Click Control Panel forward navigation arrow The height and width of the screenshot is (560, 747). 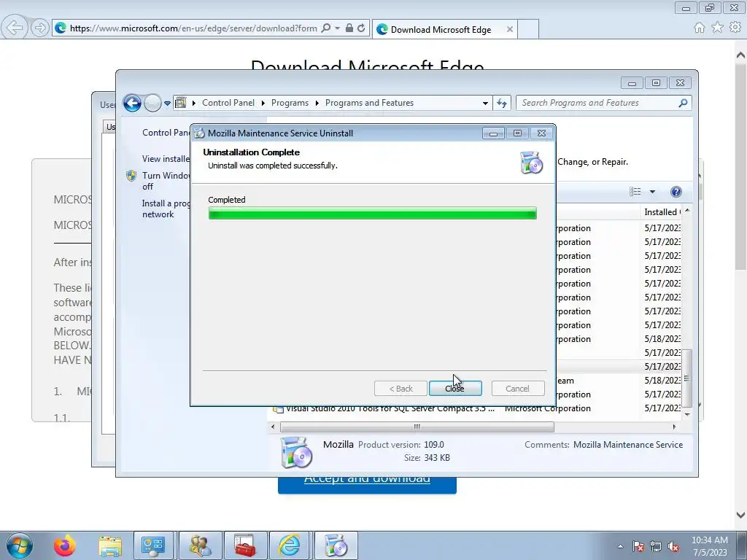tap(153, 103)
